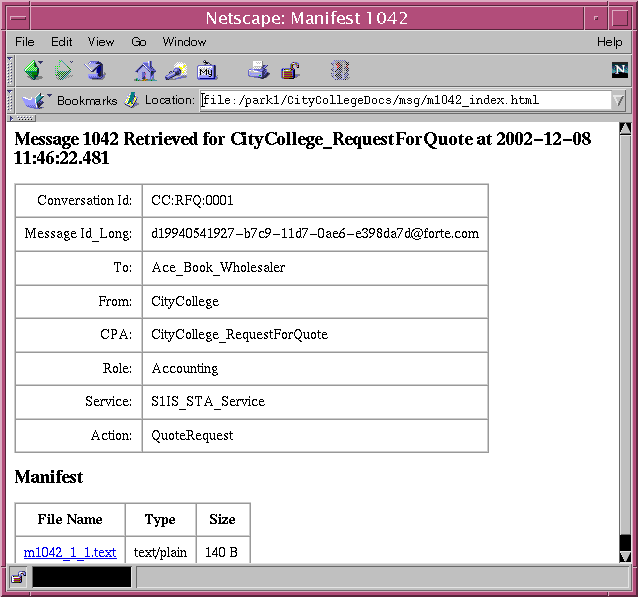Click the text/plain type cell
This screenshot has width=638, height=597.
160,552
